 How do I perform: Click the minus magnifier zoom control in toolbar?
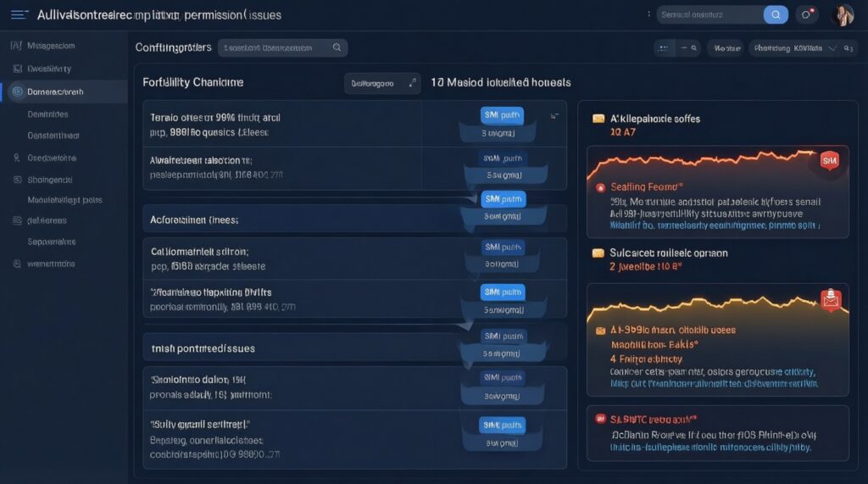[x=689, y=48]
